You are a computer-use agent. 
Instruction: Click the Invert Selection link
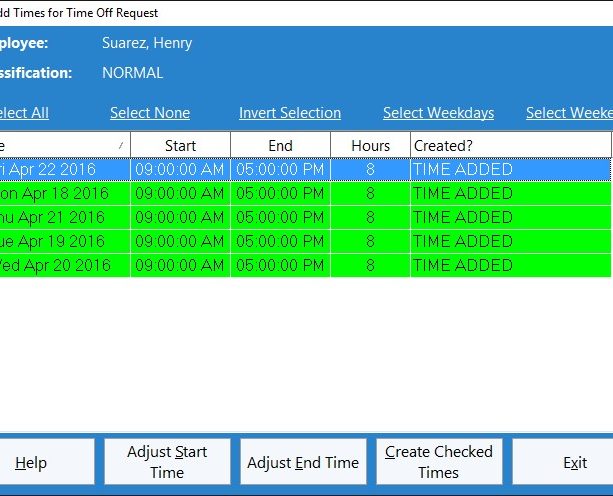290,113
